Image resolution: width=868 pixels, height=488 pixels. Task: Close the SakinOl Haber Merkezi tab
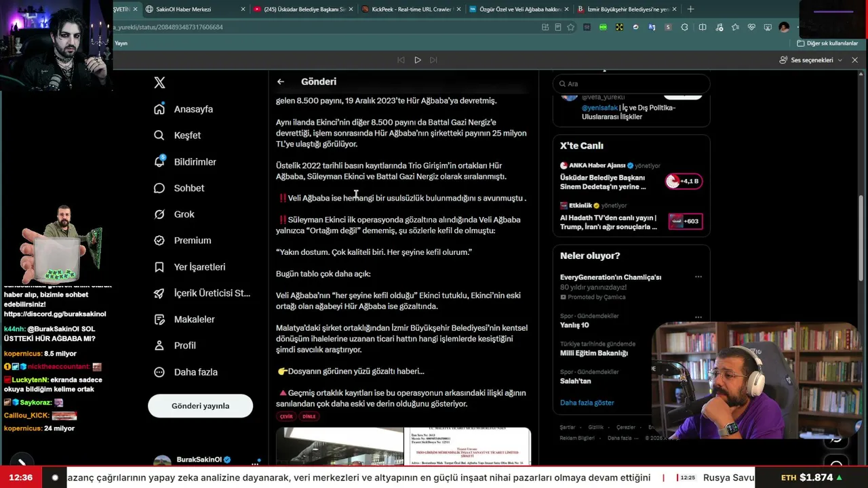coord(243,9)
